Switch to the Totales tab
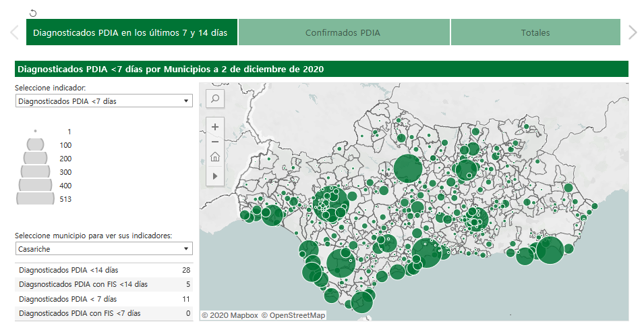The height and width of the screenshot is (324, 644). point(535,32)
